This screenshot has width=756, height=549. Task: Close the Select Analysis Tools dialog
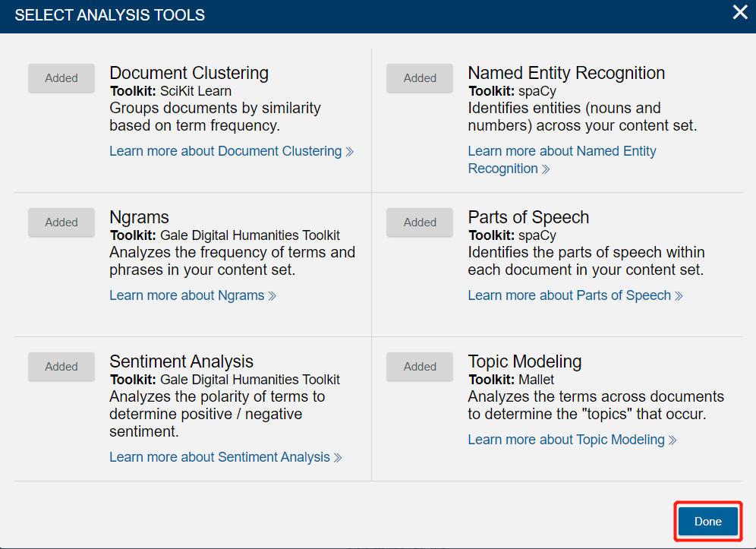click(739, 12)
